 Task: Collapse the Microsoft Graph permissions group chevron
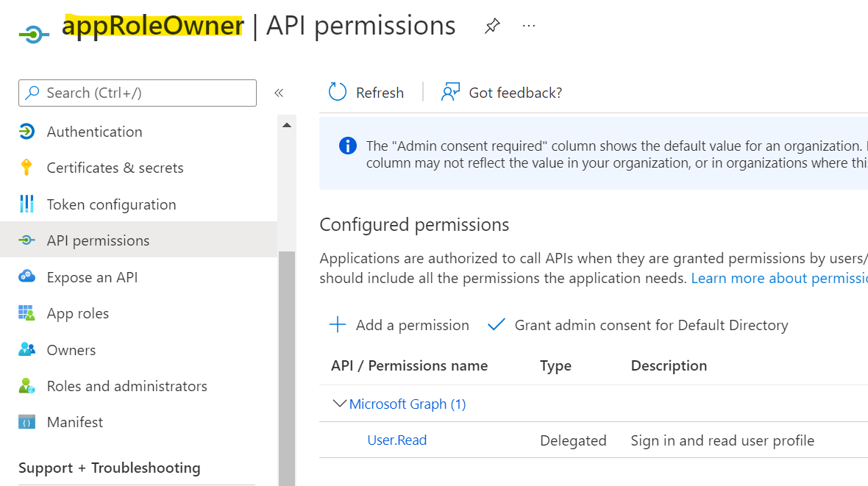click(339, 404)
